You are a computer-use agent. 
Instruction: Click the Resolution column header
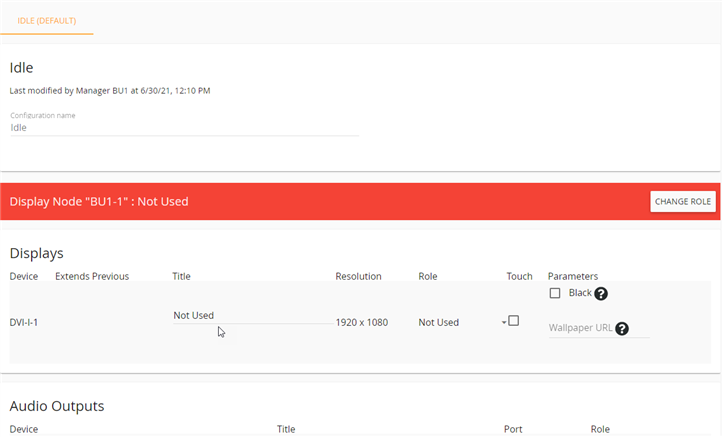tap(358, 276)
